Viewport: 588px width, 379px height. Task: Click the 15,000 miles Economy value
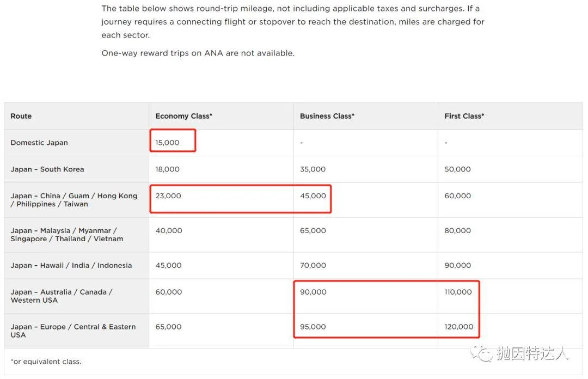point(167,143)
